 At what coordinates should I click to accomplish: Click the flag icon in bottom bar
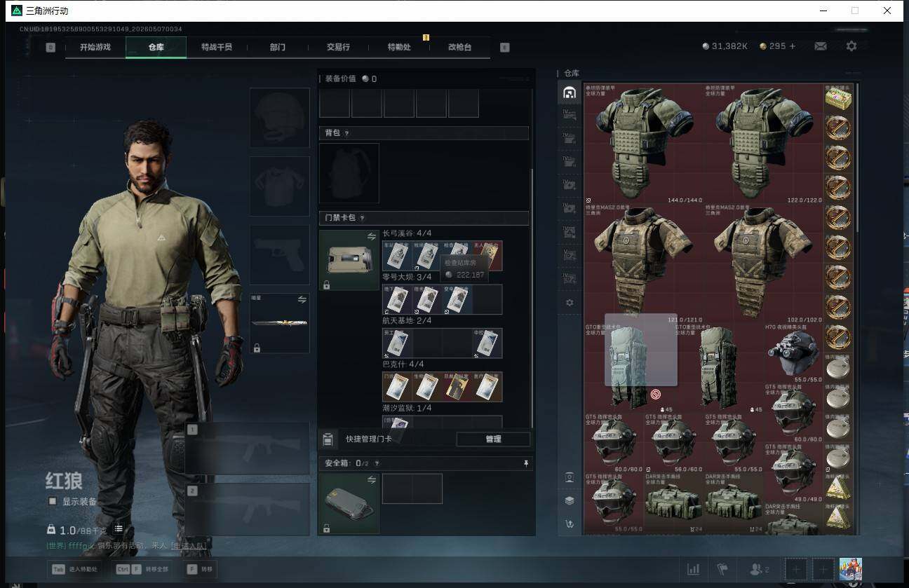tap(722, 569)
